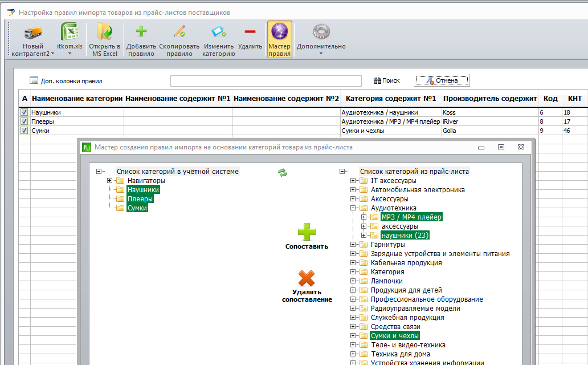Click the Поиск binoculars button

[387, 80]
